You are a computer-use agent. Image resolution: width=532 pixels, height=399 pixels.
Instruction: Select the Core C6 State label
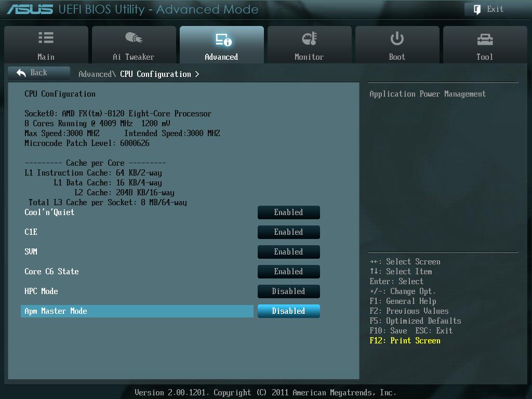(x=51, y=271)
